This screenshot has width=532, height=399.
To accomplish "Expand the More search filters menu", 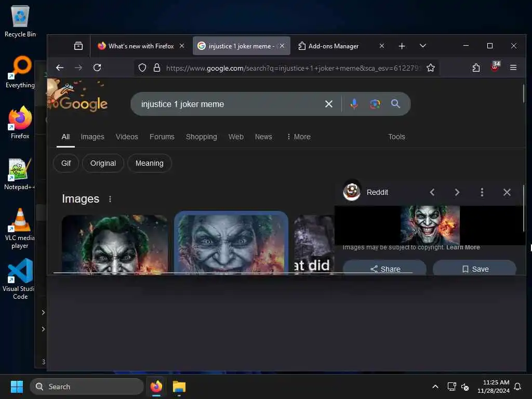I will (298, 137).
